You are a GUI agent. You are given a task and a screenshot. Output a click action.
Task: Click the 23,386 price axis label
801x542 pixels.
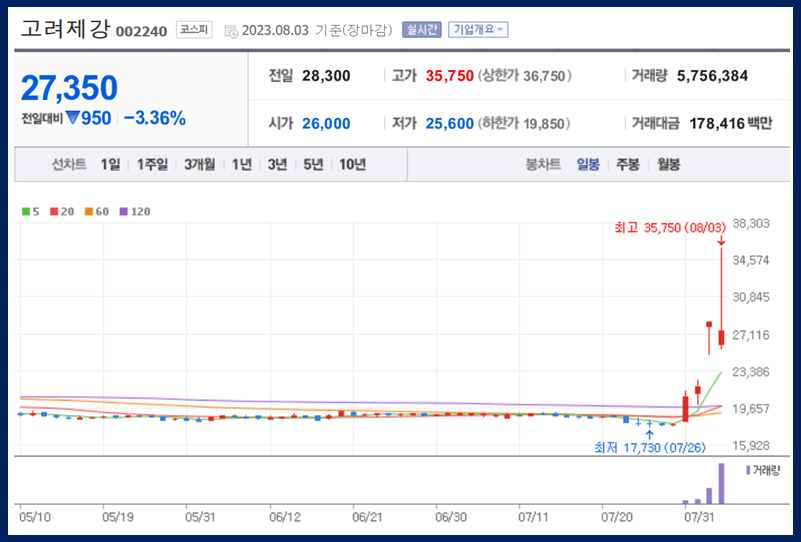pyautogui.click(x=750, y=372)
